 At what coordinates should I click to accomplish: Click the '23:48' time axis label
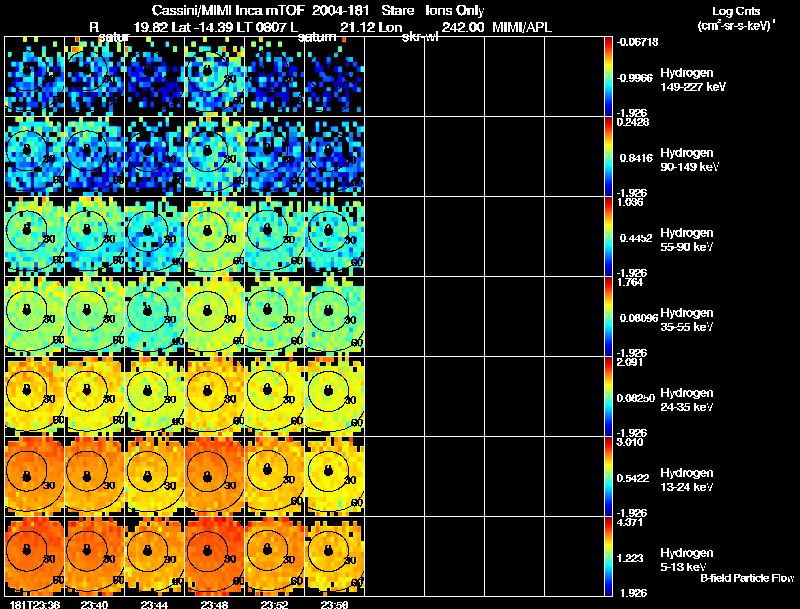pos(214,605)
